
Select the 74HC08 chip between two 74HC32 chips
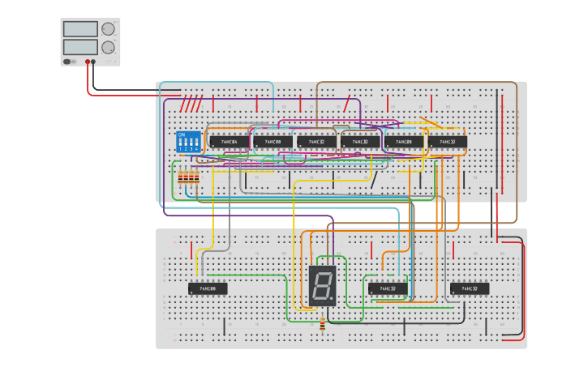pos(404,142)
